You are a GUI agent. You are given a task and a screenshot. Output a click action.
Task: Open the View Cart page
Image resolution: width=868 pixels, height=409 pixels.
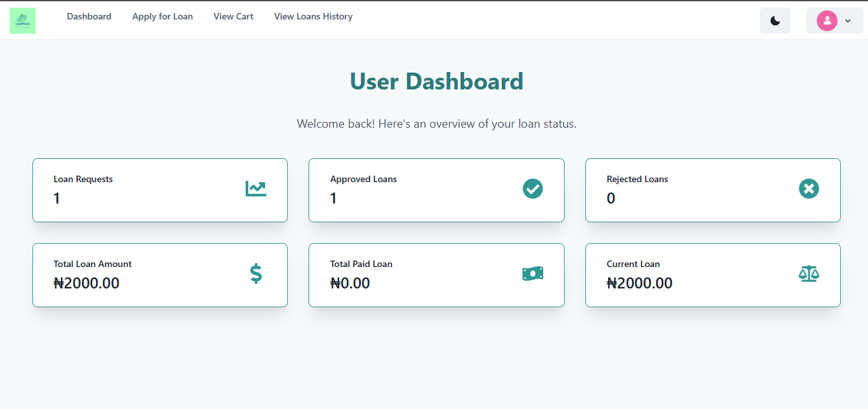[x=233, y=16]
